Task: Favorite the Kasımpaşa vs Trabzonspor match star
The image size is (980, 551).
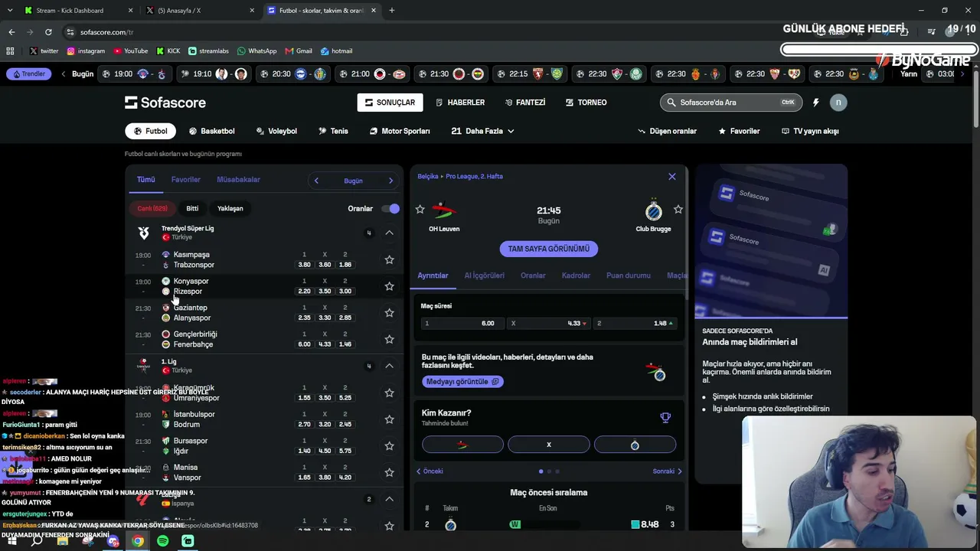Action: 389,259
